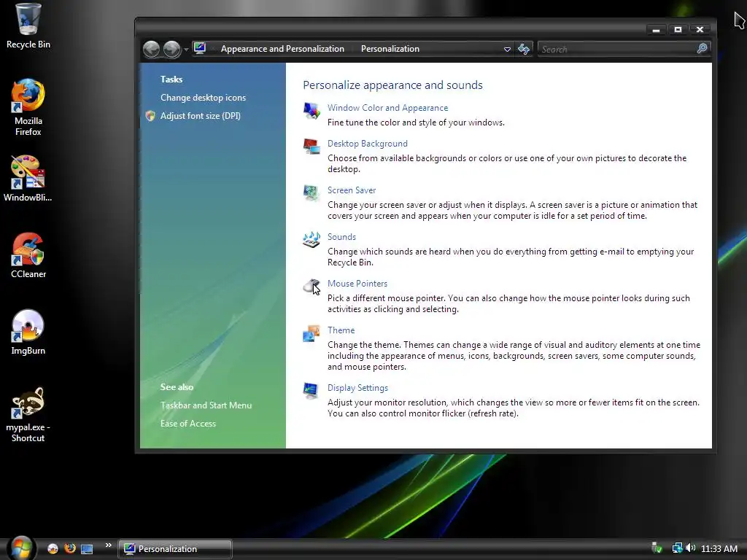The image size is (747, 560).
Task: Click the refresh icon in address bar
Action: click(524, 49)
